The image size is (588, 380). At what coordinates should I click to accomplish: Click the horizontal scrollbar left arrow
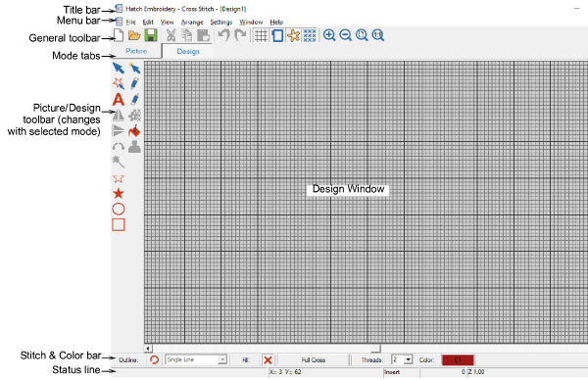[x=148, y=349]
